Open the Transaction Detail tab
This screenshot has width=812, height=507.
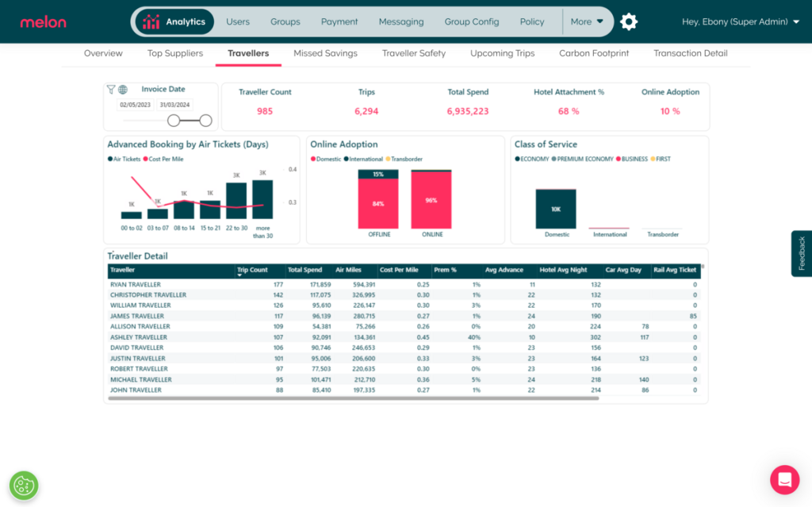(x=691, y=53)
